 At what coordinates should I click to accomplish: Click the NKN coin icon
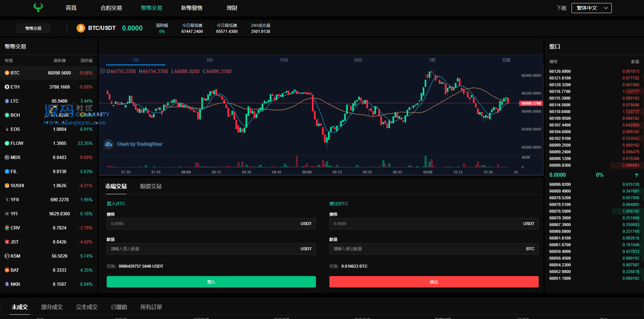[7, 284]
